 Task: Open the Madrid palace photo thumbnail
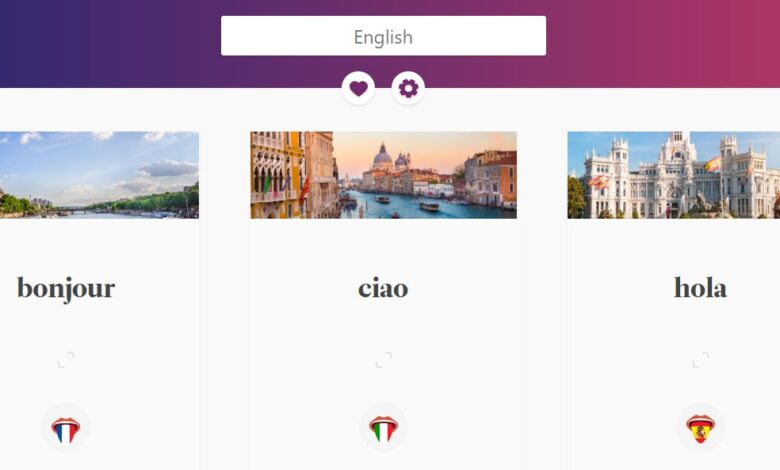(x=674, y=175)
